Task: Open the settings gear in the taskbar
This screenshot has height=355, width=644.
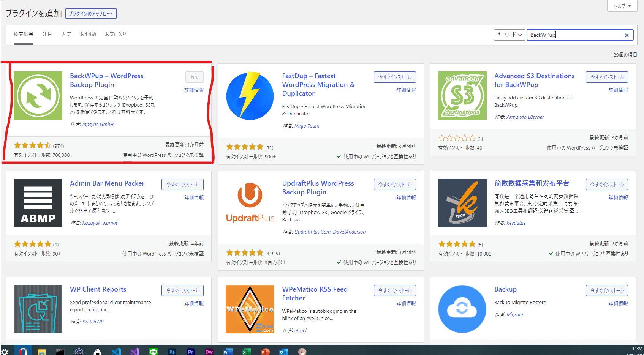Action: pos(5,352)
